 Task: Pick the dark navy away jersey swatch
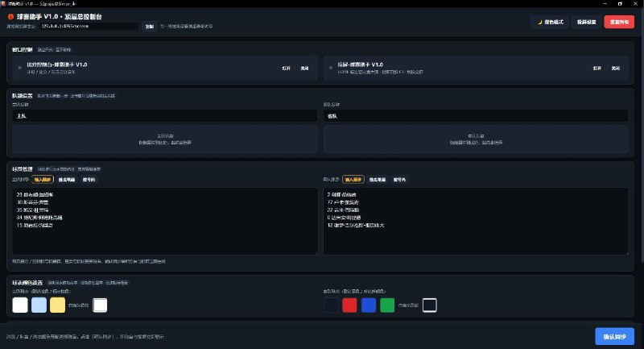[331, 305]
